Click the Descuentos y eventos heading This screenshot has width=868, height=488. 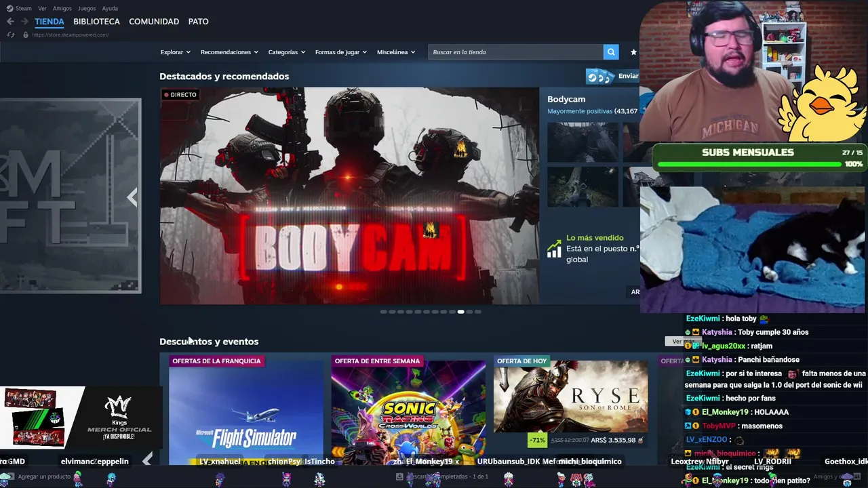click(209, 342)
